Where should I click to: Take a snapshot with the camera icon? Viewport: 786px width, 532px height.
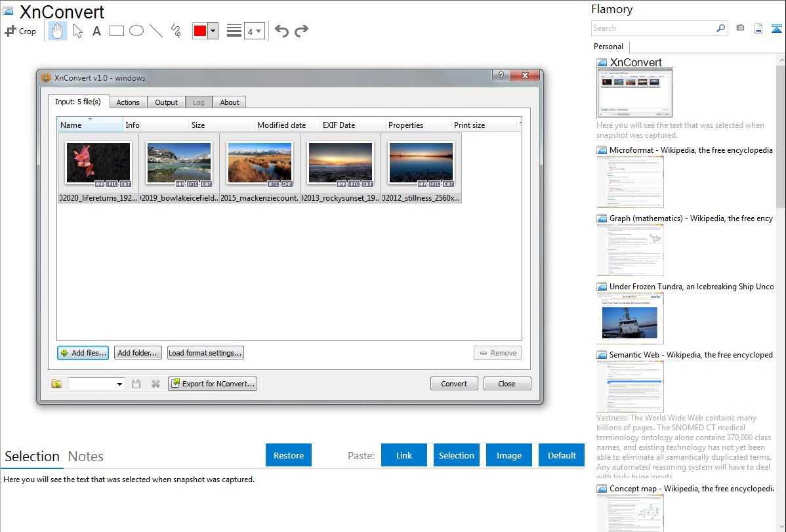(740, 28)
